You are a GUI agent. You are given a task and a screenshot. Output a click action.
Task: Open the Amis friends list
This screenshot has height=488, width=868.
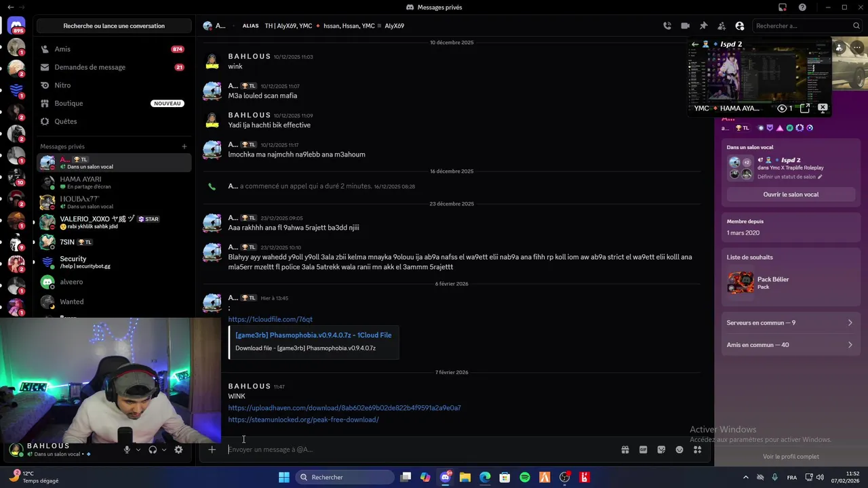tap(114, 49)
